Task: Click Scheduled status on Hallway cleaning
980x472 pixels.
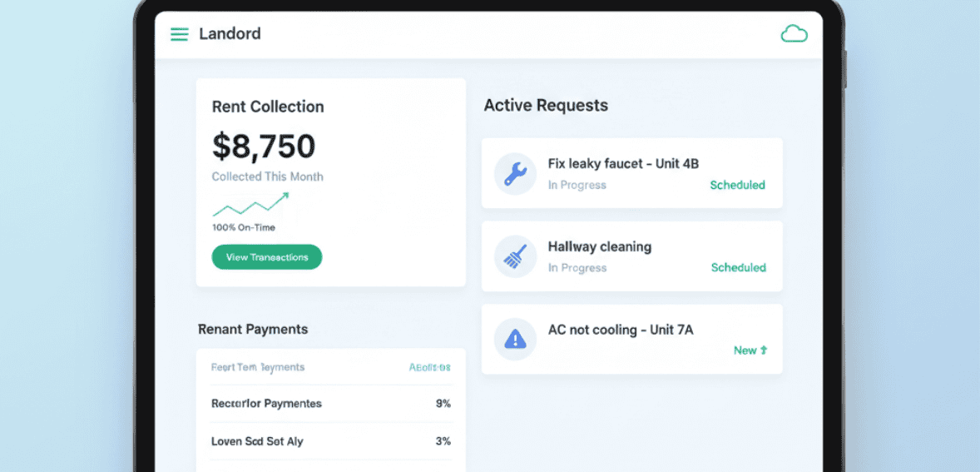Action: [738, 268]
